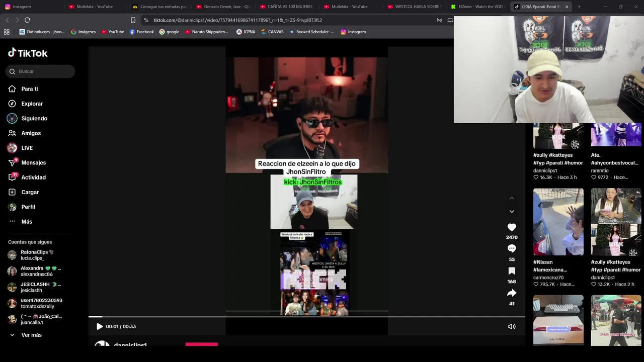Play the TikTok video
Image resolution: width=644 pixels, height=362 pixels.
[99, 326]
